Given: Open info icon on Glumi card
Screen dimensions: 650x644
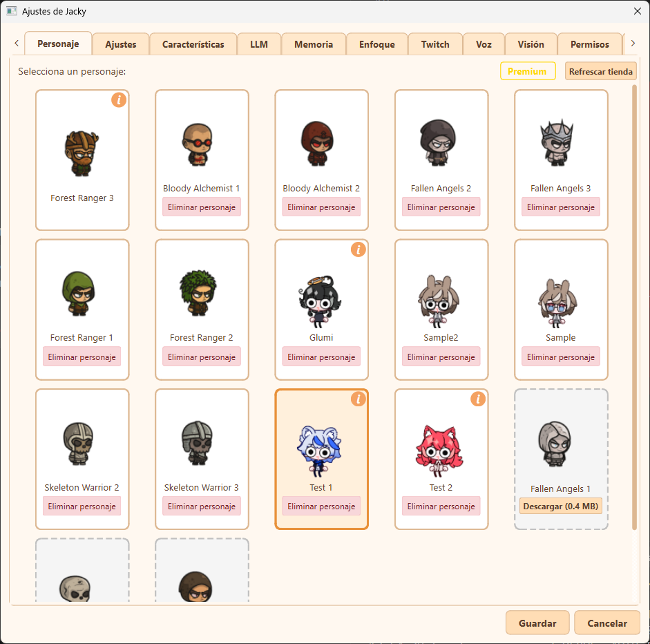Looking at the screenshot, I should tap(359, 249).
